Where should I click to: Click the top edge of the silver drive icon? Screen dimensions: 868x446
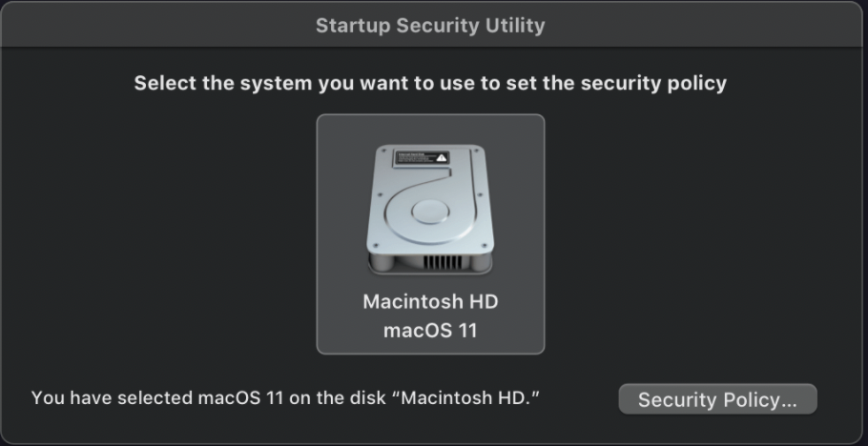pyautogui.click(x=430, y=149)
